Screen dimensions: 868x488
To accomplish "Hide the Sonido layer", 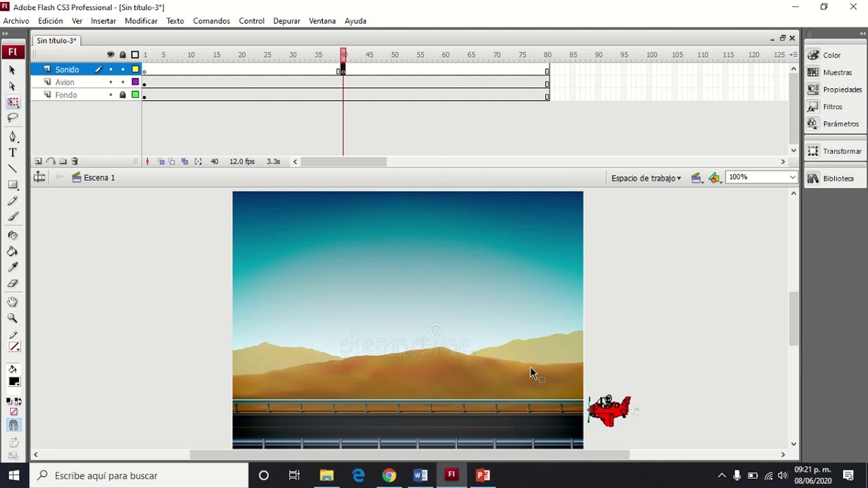I will coord(111,69).
